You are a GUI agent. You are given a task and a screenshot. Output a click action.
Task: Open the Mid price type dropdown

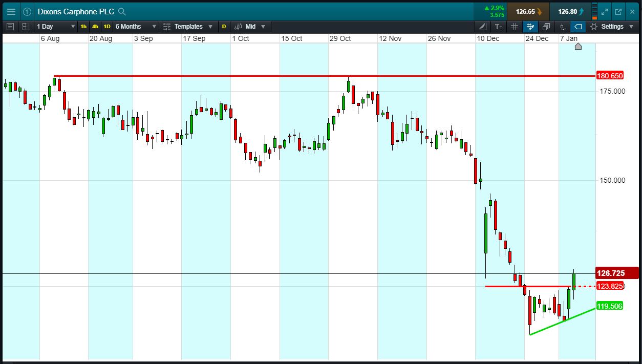250,27
